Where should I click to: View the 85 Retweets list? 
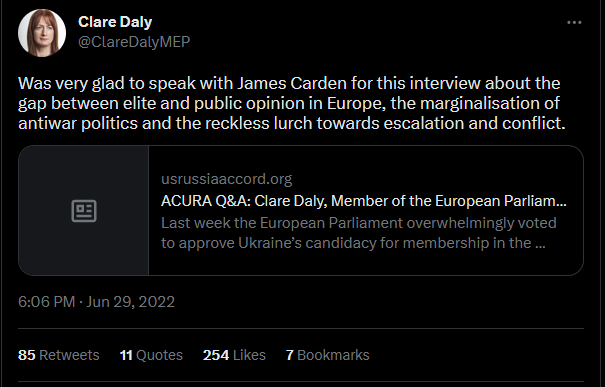click(59, 355)
